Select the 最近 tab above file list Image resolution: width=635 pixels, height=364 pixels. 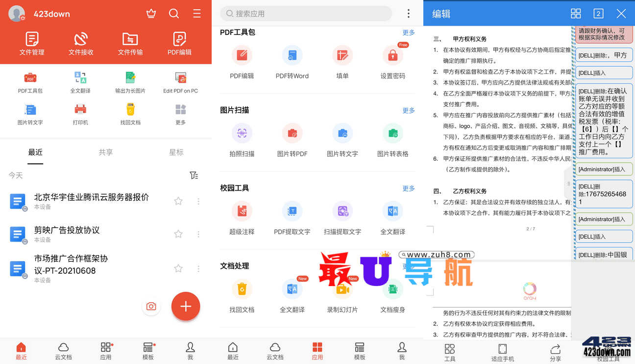35,152
